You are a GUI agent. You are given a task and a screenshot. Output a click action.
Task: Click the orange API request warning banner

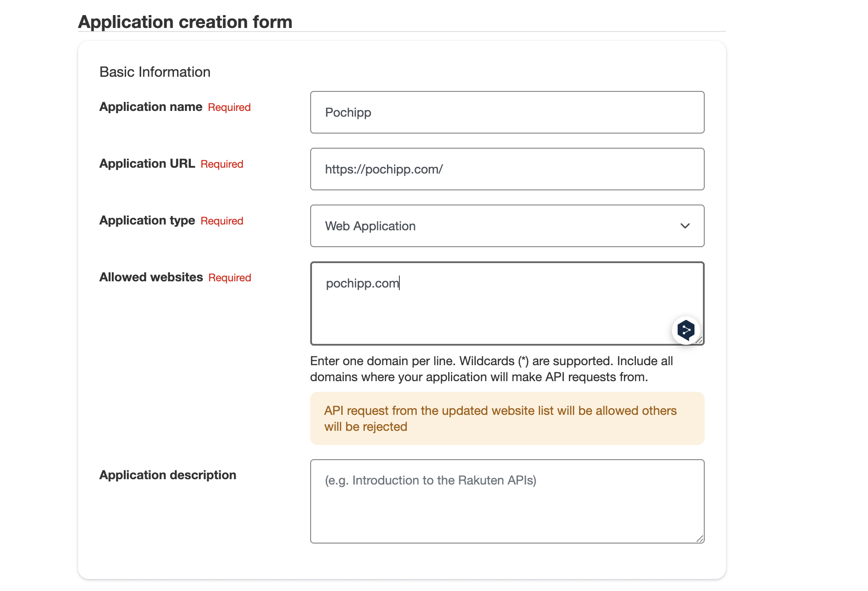click(x=506, y=418)
